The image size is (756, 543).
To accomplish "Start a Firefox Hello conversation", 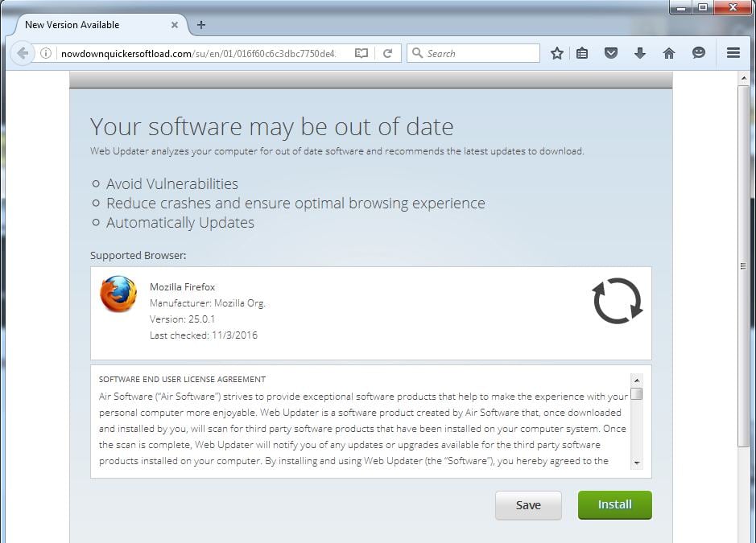I will [x=698, y=53].
